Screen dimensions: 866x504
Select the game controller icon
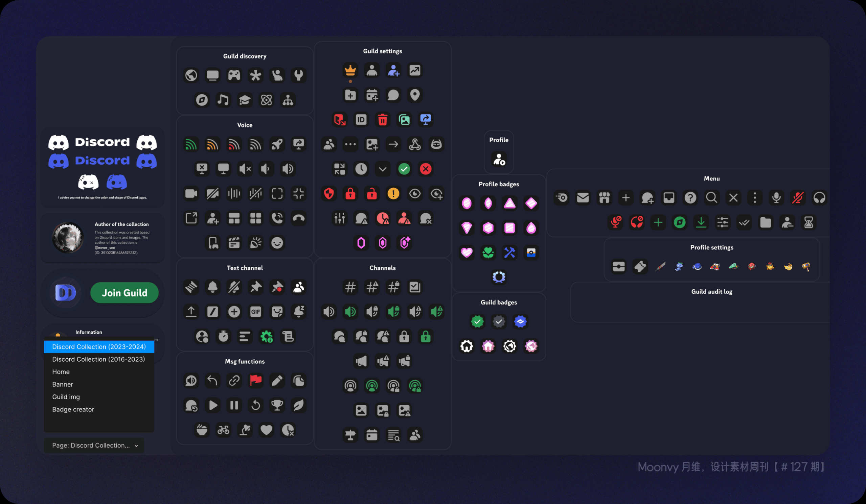[x=234, y=75]
